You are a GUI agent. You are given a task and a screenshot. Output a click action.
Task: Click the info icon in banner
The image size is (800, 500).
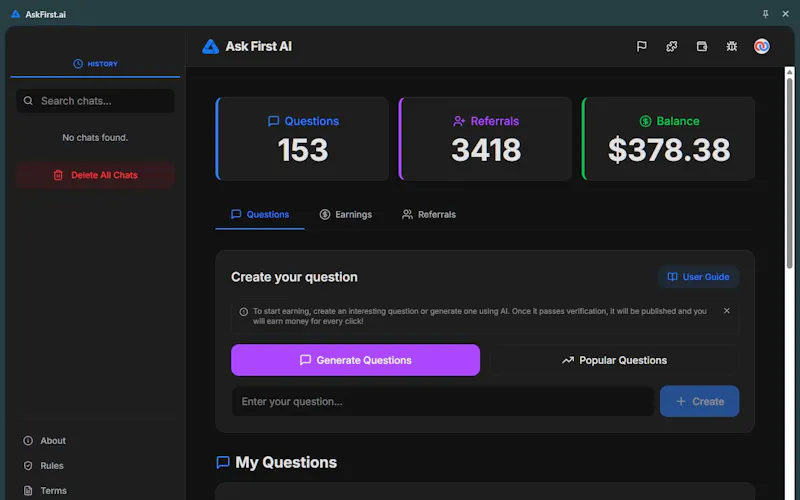coord(244,312)
